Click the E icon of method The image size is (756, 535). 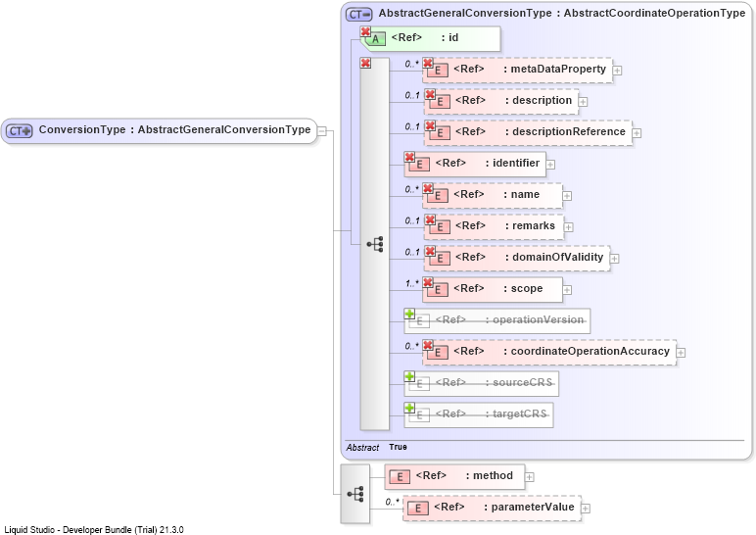coord(400,477)
